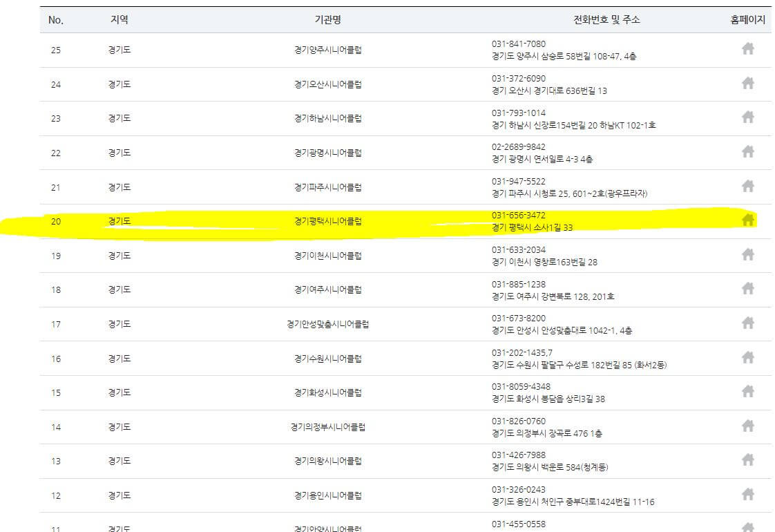The image size is (775, 532).
Task: Open homepage icon for 경기하남시니어클럽
Action: click(748, 118)
